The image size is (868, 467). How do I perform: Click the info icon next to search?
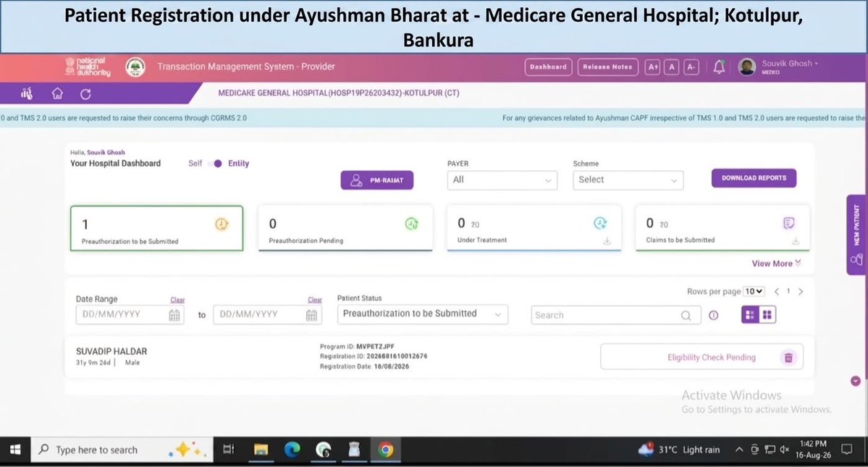coord(714,315)
